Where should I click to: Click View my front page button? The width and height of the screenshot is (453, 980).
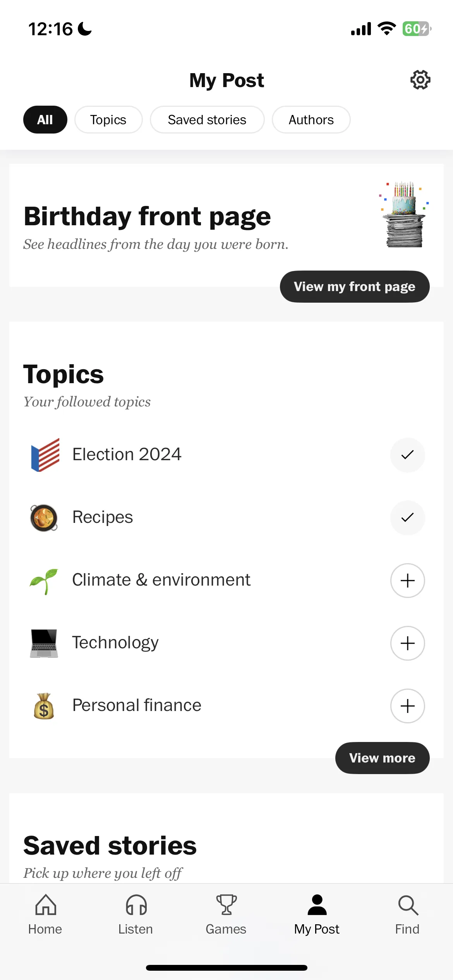point(355,286)
